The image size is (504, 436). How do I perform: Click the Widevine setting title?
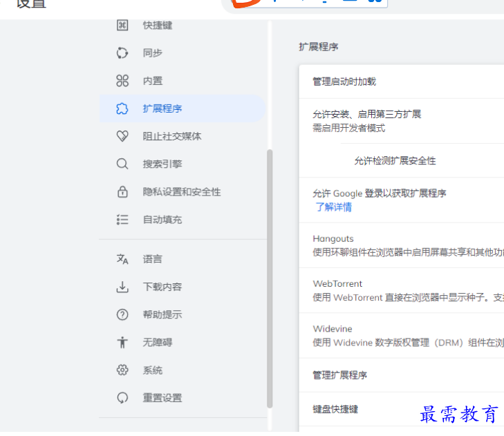333,329
